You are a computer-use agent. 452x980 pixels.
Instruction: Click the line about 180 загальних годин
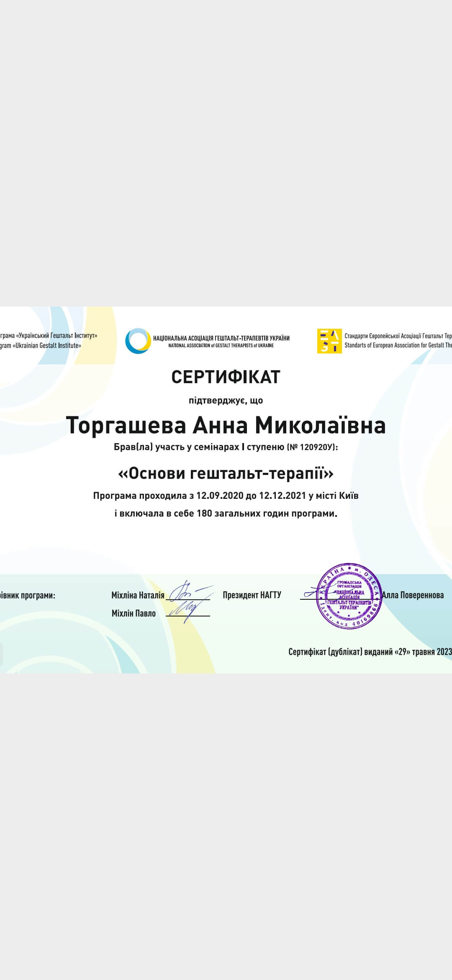pos(226,513)
